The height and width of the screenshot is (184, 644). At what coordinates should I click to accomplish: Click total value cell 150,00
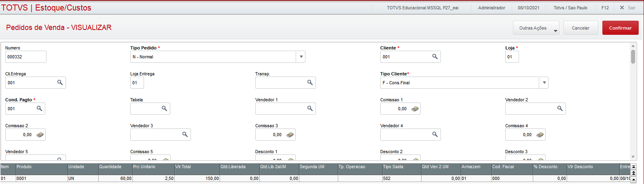(197, 178)
